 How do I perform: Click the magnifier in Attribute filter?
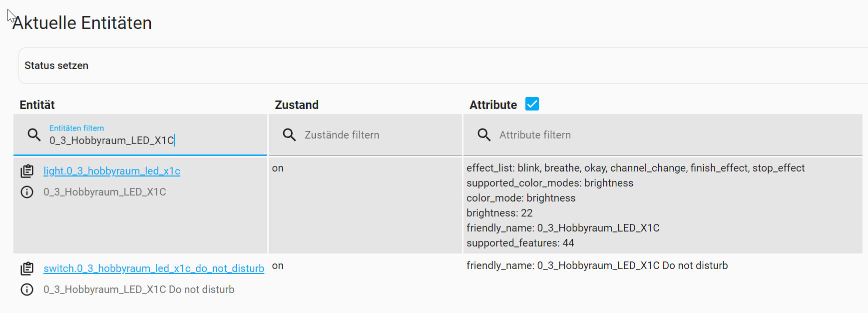tap(484, 134)
